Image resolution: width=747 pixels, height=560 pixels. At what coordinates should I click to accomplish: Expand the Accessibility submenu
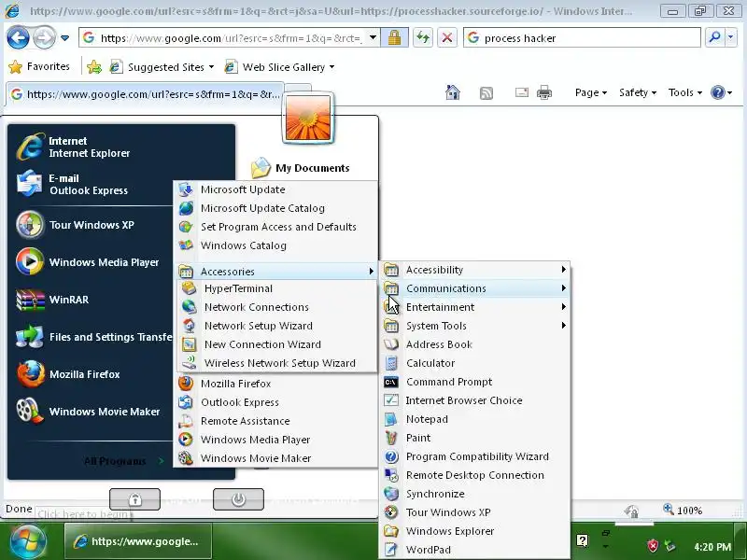coord(475,270)
